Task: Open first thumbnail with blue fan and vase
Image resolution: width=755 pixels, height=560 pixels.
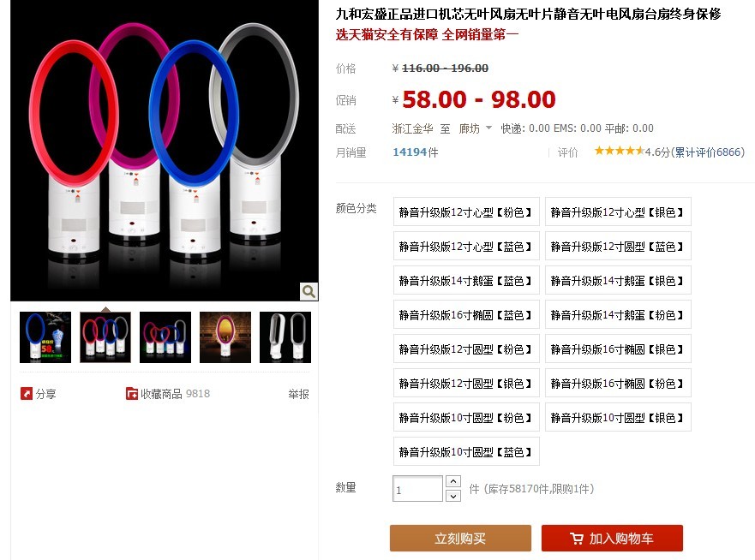Action: pyautogui.click(x=45, y=337)
